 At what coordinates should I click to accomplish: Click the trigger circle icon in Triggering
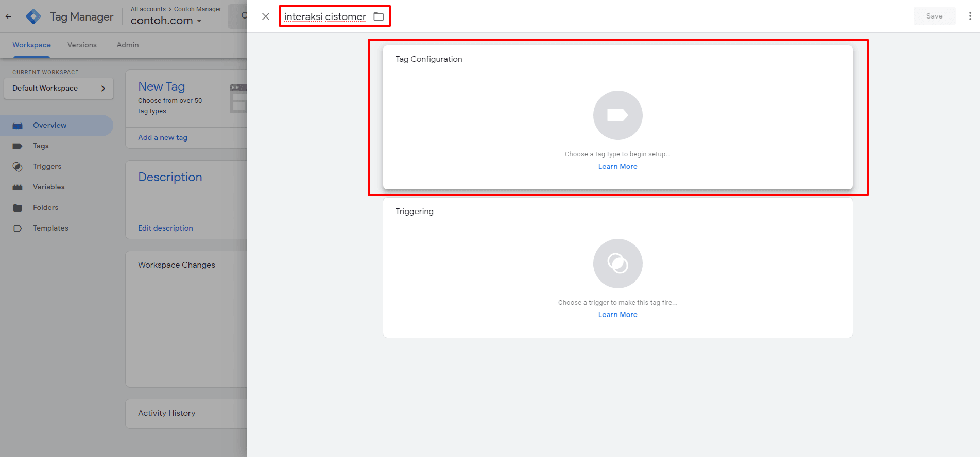tap(617, 263)
